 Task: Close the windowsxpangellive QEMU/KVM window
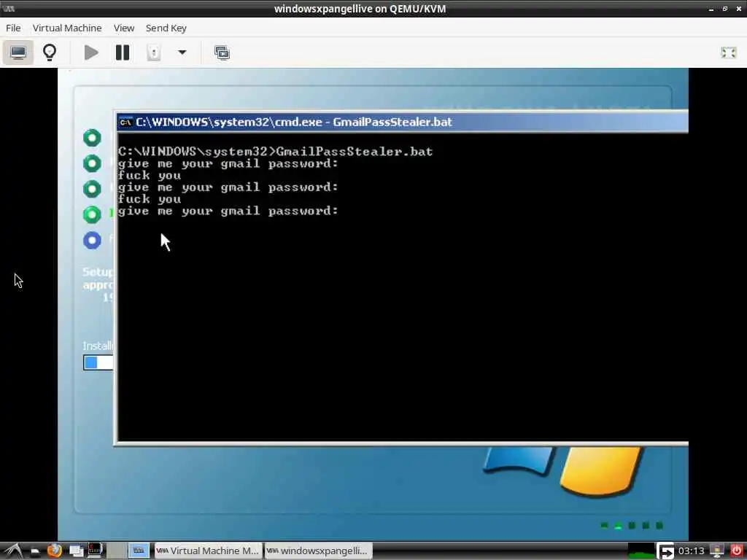coord(738,9)
